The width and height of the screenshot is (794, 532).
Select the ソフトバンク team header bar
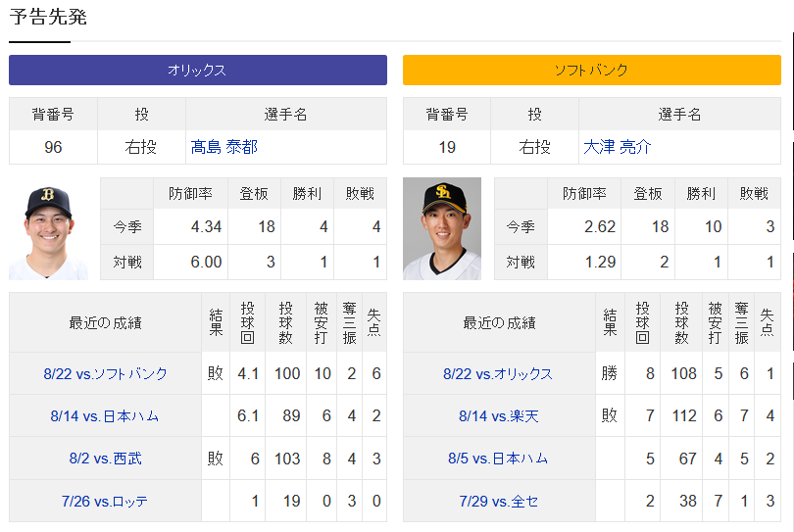592,70
